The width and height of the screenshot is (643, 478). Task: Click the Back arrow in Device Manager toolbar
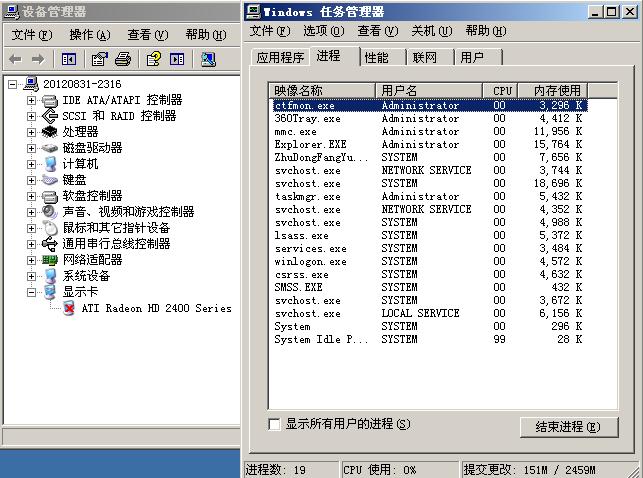tap(16, 59)
